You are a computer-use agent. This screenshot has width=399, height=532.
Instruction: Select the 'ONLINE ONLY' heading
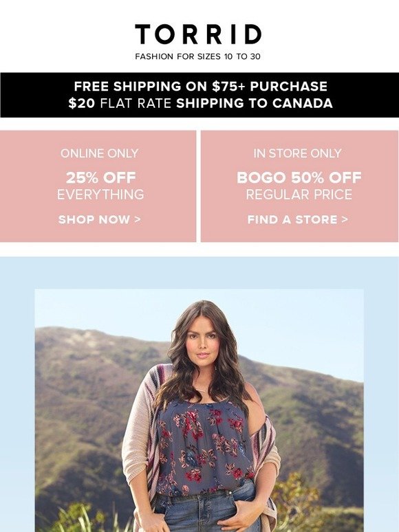[100, 153]
